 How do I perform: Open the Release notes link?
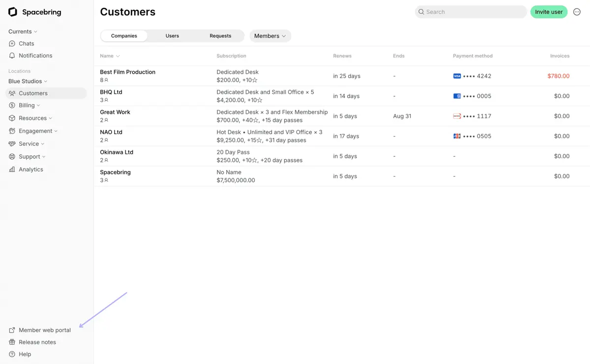(x=37, y=342)
